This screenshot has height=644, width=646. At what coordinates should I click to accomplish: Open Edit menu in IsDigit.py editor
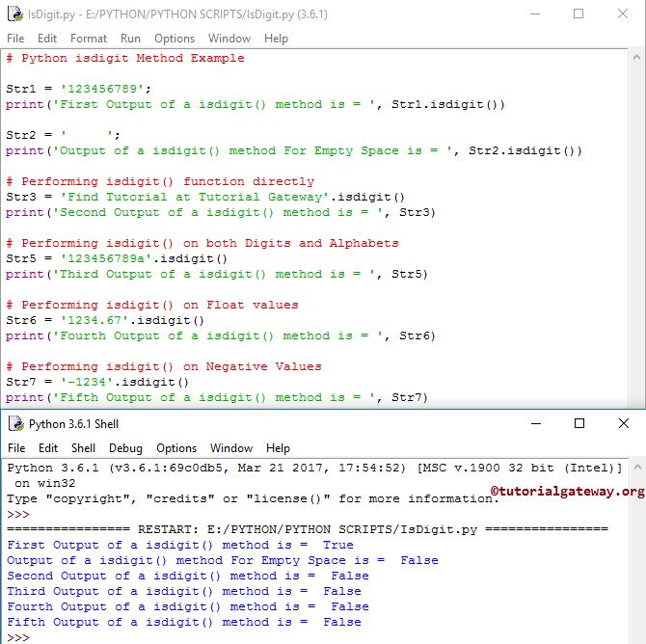[x=47, y=39]
